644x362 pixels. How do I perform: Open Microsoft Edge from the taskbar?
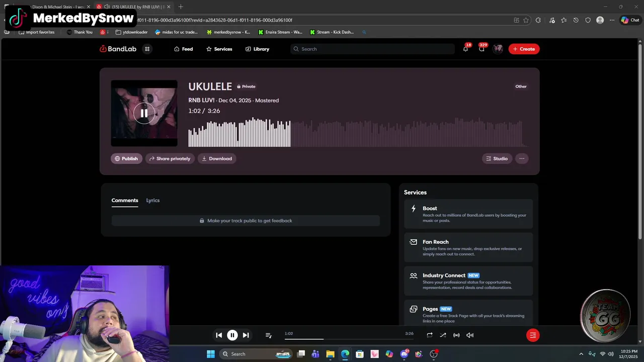point(345,354)
